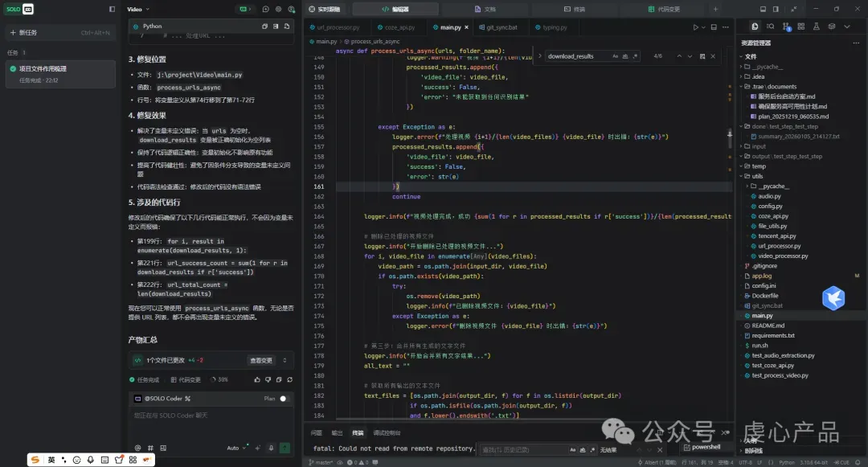868x467 pixels.
Task: Open editor more actions ellipsis
Action: [725, 27]
